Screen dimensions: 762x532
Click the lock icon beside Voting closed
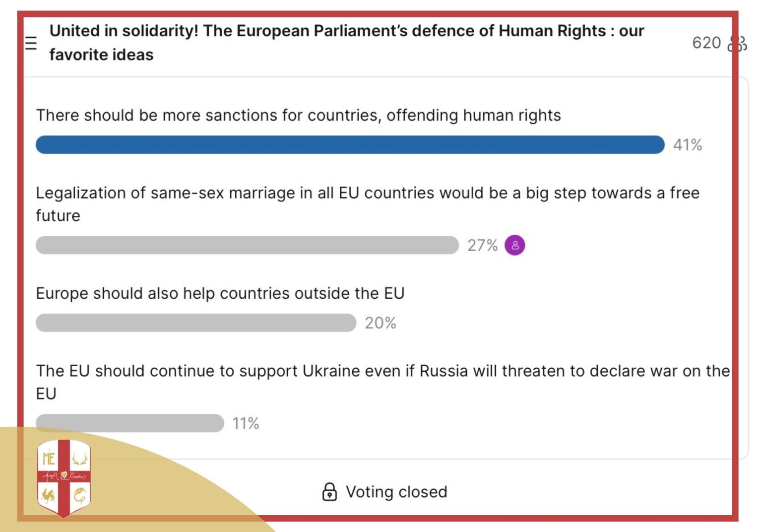329,492
